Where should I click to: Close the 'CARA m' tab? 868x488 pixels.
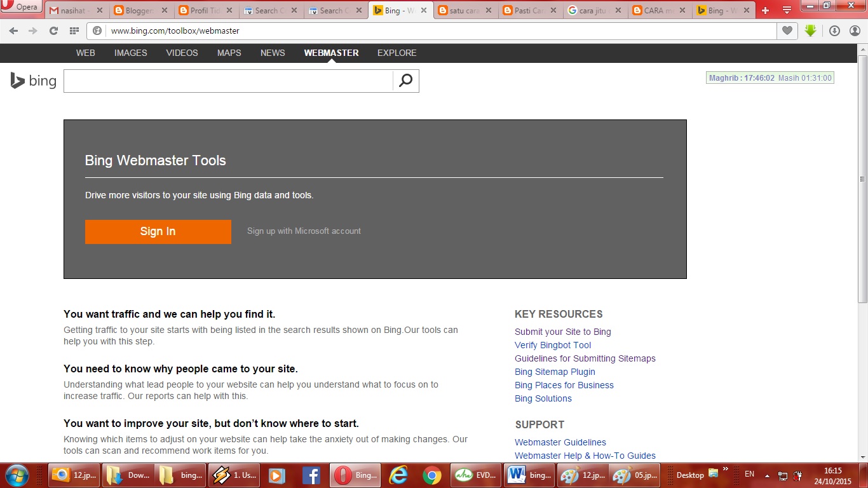point(684,11)
